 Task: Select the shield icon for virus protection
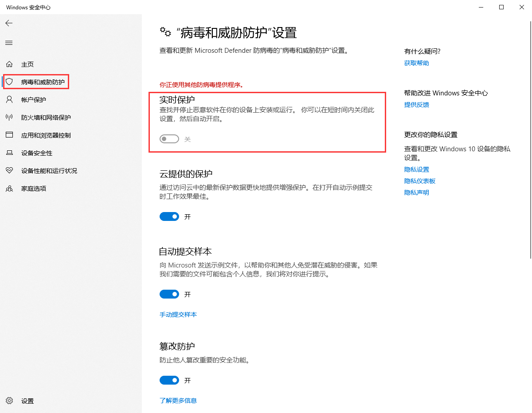10,82
